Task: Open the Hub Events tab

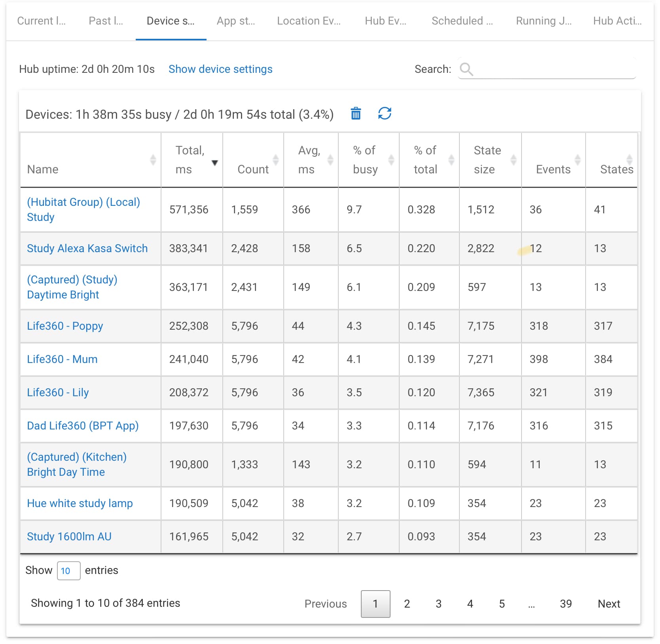Action: click(x=385, y=21)
